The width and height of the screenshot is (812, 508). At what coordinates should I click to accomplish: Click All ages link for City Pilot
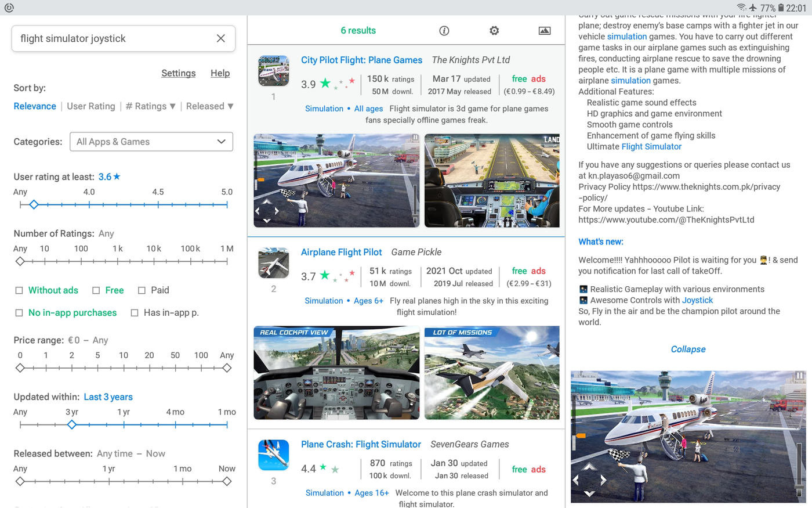[x=368, y=109]
